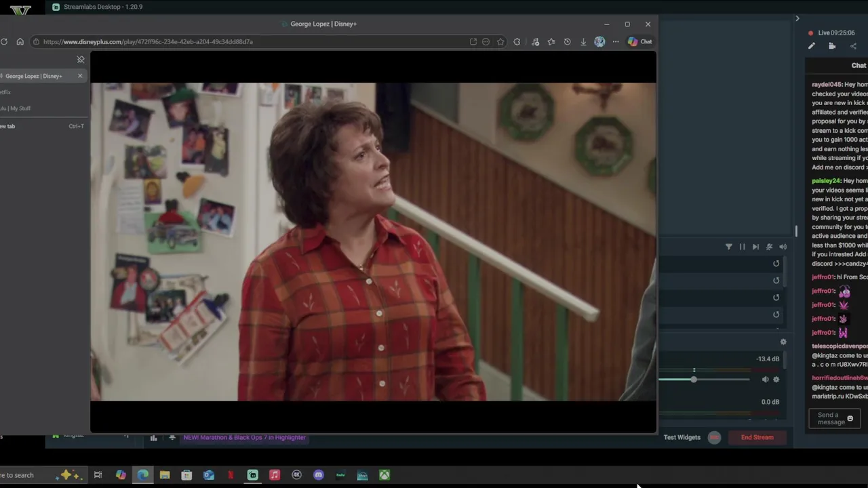Click the raydel045 username in chat
Image resolution: width=868 pixels, height=488 pixels.
pos(827,85)
